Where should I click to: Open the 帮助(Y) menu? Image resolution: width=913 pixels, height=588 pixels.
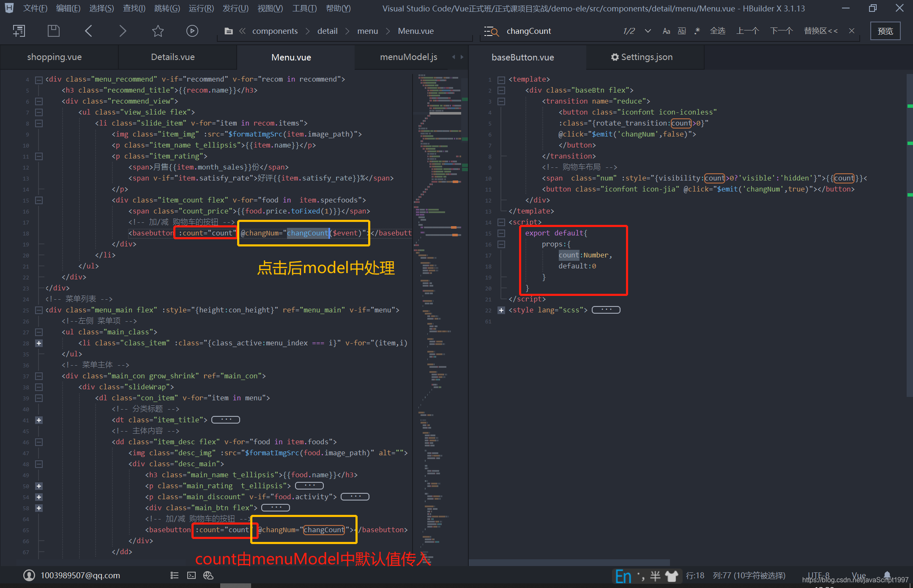tap(338, 8)
